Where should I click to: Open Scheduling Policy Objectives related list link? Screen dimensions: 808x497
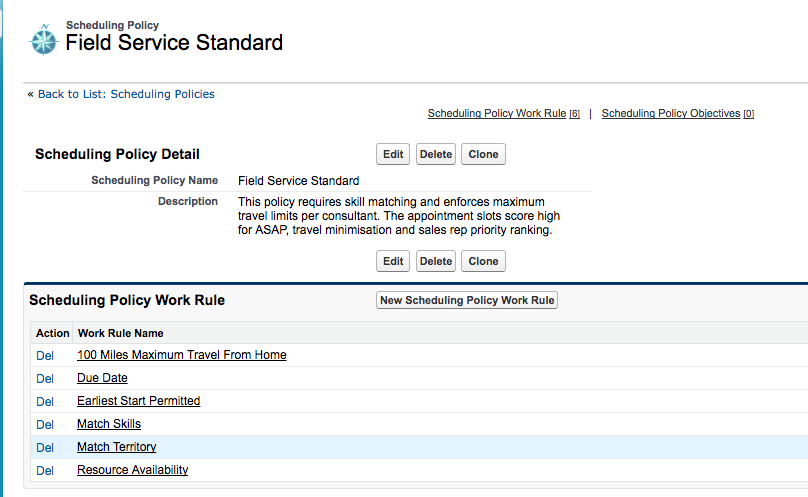[x=678, y=113]
